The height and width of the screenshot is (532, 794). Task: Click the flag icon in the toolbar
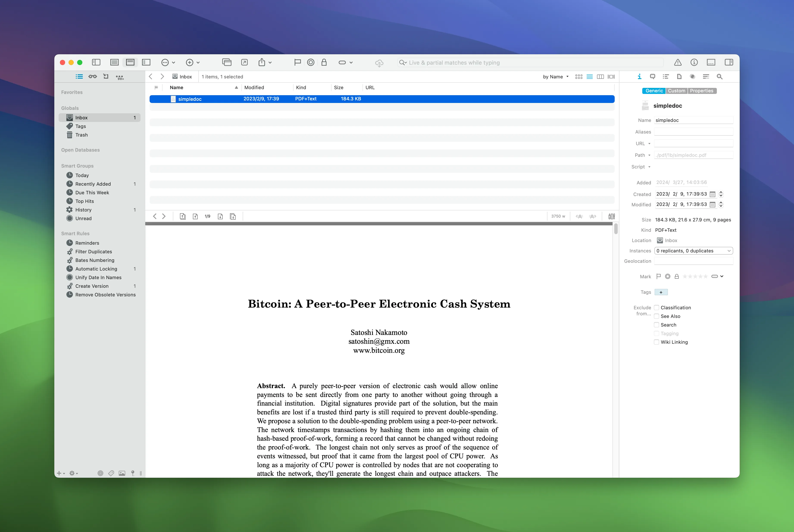point(297,62)
